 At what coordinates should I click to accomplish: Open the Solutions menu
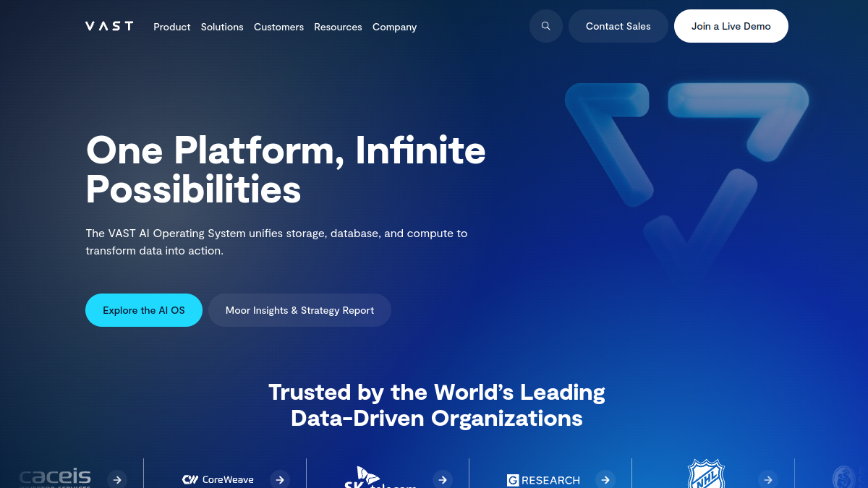(x=222, y=27)
